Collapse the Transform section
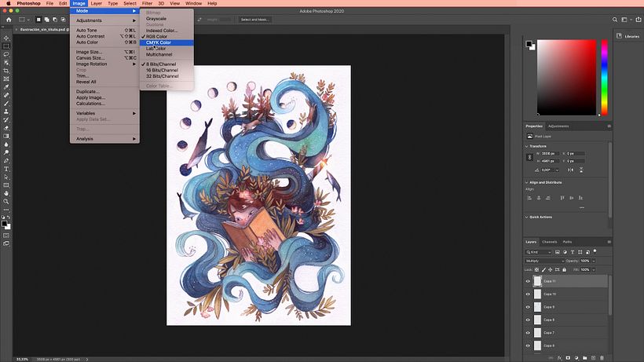The image size is (644, 362). 527,146
